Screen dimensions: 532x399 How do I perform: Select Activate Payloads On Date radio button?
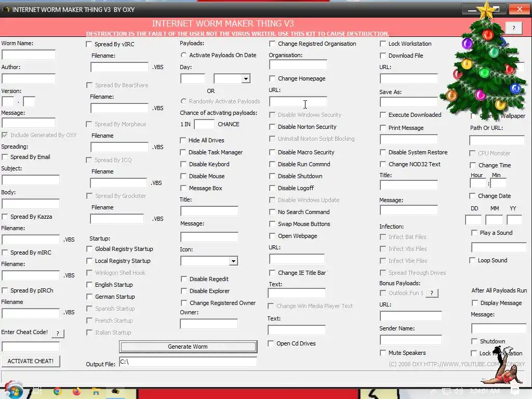(183, 55)
